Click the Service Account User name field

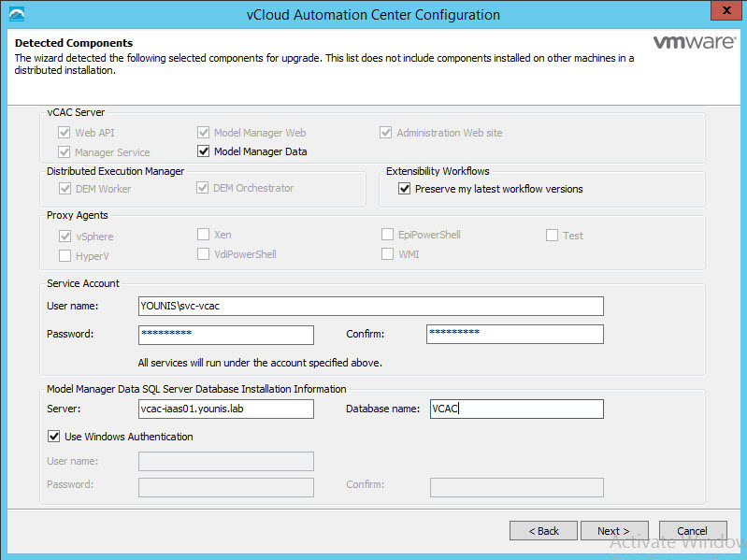point(370,306)
